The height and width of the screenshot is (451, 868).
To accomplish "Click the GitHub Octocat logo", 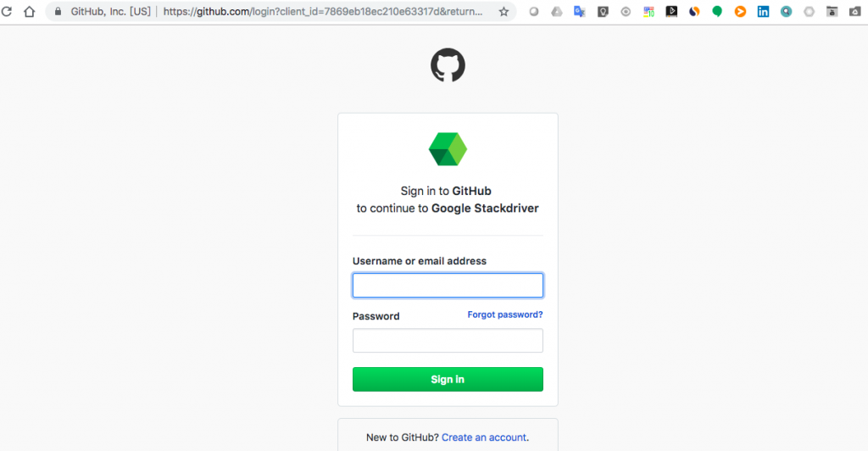I will point(448,65).
